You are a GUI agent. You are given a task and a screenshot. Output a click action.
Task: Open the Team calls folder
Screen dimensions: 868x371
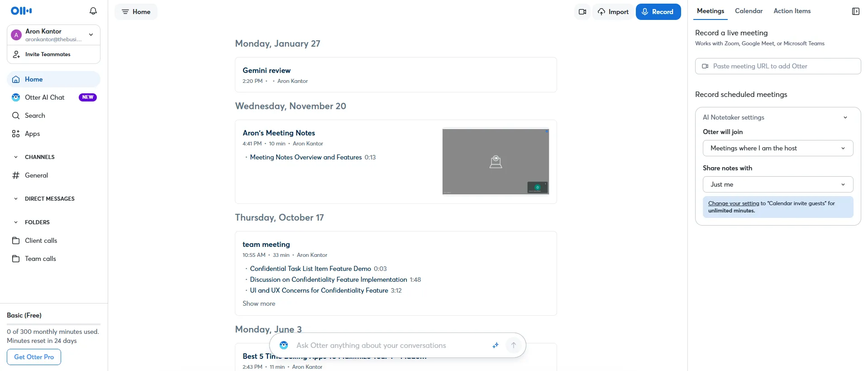point(53,259)
